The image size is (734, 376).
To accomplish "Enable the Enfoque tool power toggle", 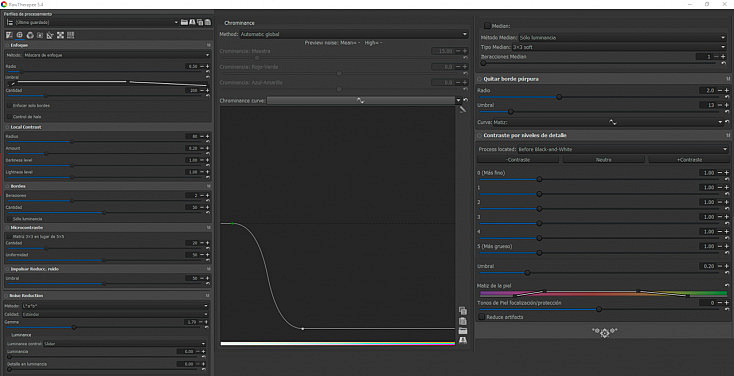I will [x=7, y=45].
